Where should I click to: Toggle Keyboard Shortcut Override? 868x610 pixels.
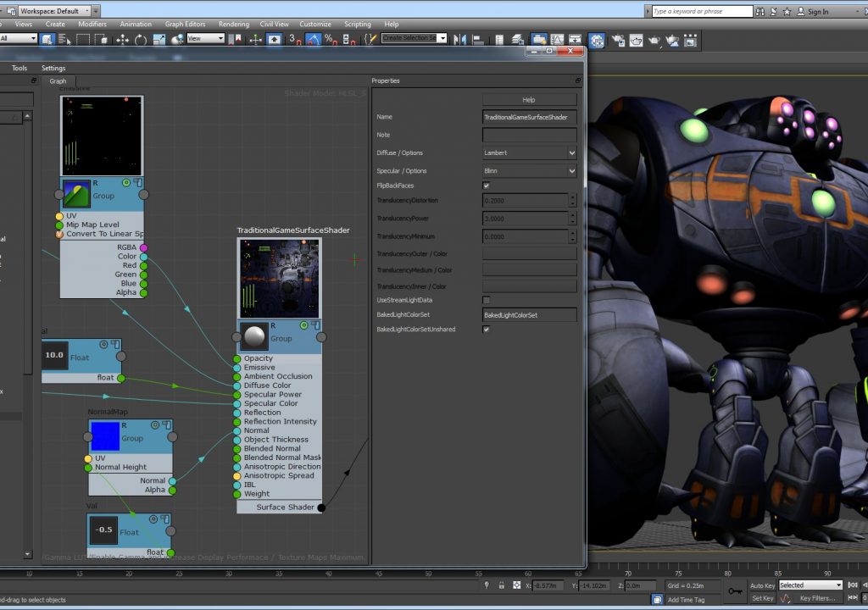click(x=274, y=39)
